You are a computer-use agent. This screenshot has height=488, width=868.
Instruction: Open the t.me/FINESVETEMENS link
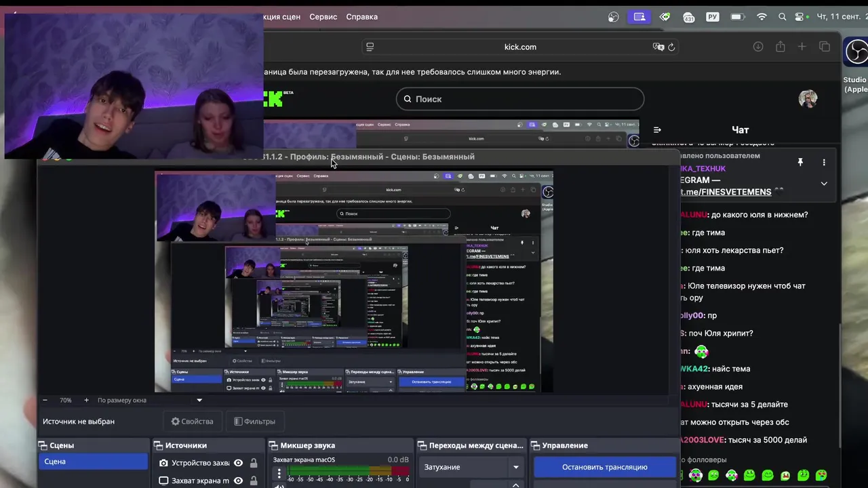pyautogui.click(x=726, y=192)
